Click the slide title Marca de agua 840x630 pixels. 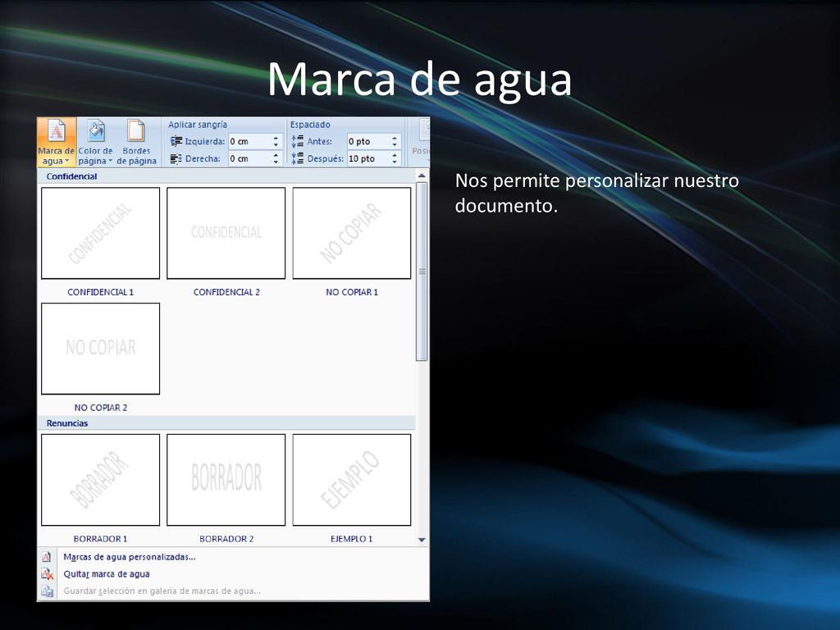point(420,80)
